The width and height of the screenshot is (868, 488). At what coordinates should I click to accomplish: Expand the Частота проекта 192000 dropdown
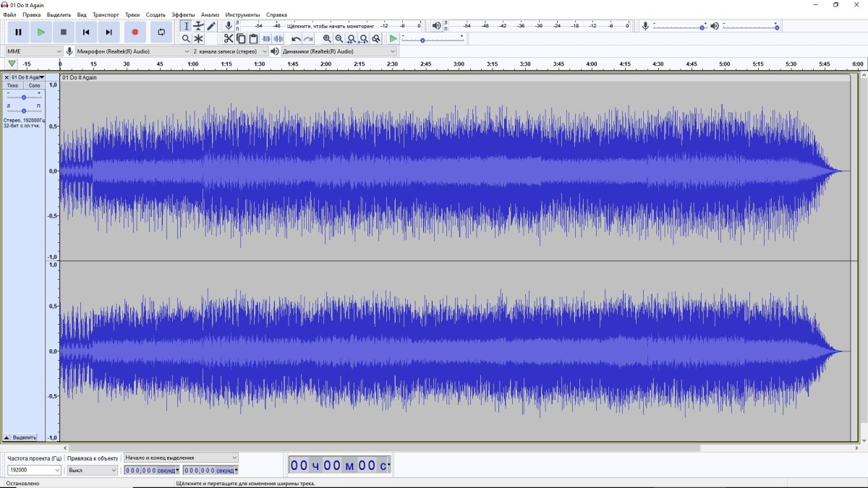(34, 470)
